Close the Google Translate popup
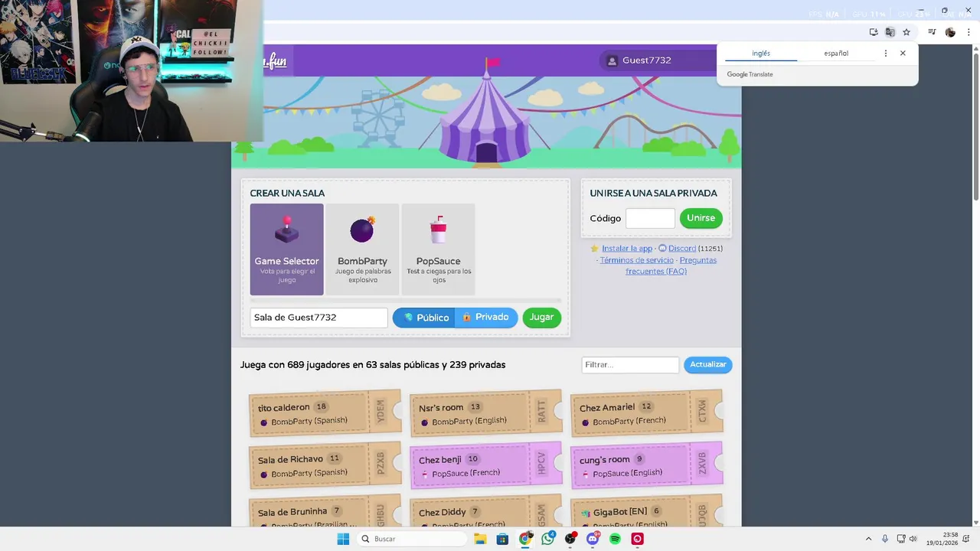980x551 pixels. coord(903,54)
